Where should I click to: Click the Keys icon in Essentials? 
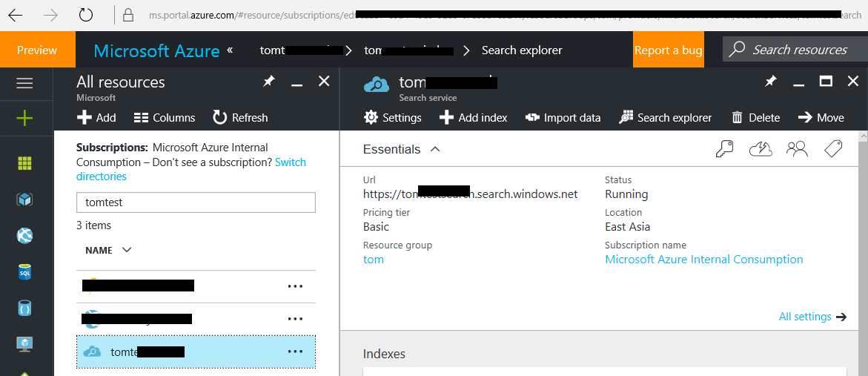tap(724, 149)
